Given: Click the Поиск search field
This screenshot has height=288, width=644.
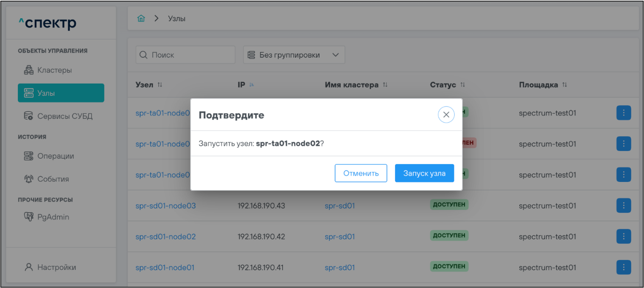Looking at the screenshot, I should (185, 55).
